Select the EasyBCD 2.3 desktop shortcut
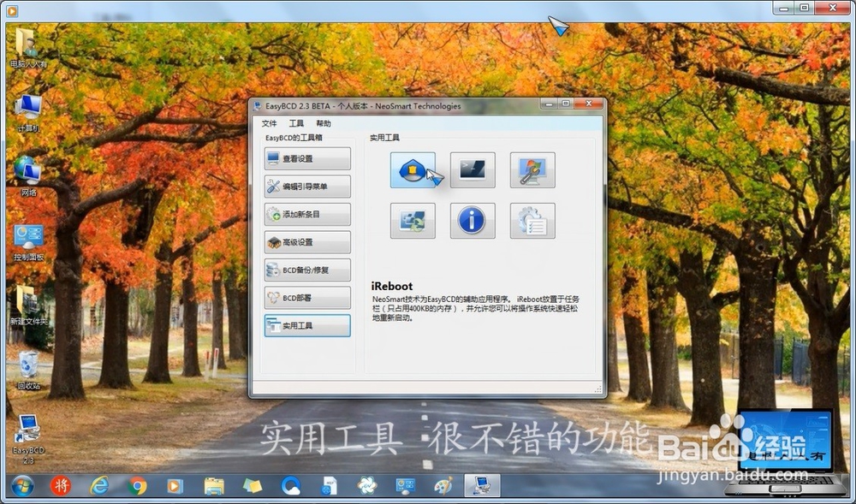This screenshot has width=856, height=504. point(28,440)
